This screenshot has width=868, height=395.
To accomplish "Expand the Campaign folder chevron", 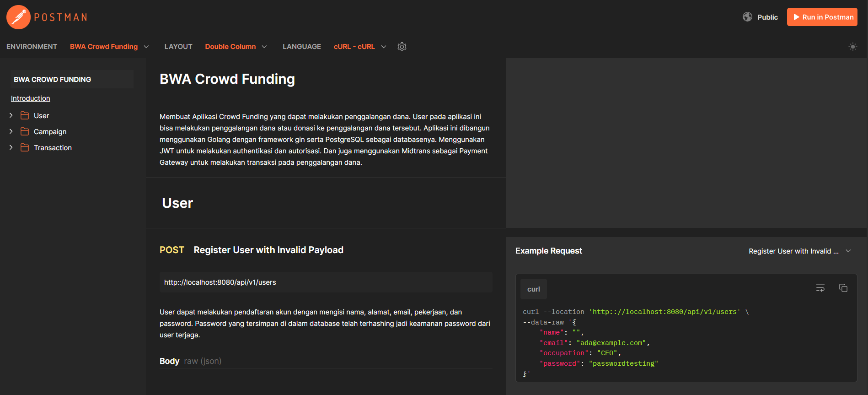I will (11, 131).
